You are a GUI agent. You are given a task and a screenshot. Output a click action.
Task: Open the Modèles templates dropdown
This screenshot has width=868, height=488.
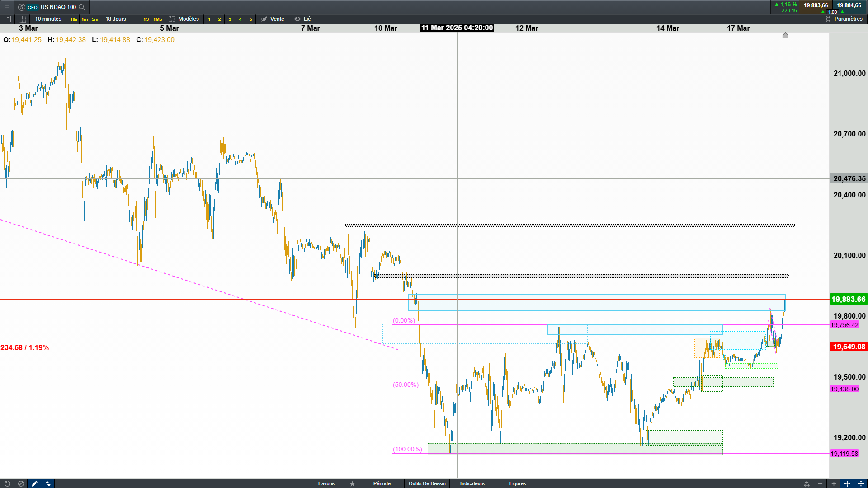click(184, 19)
